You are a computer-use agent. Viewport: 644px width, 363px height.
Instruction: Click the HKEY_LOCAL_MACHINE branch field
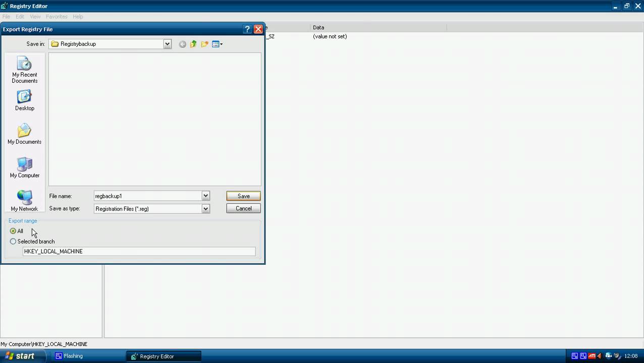tap(139, 251)
